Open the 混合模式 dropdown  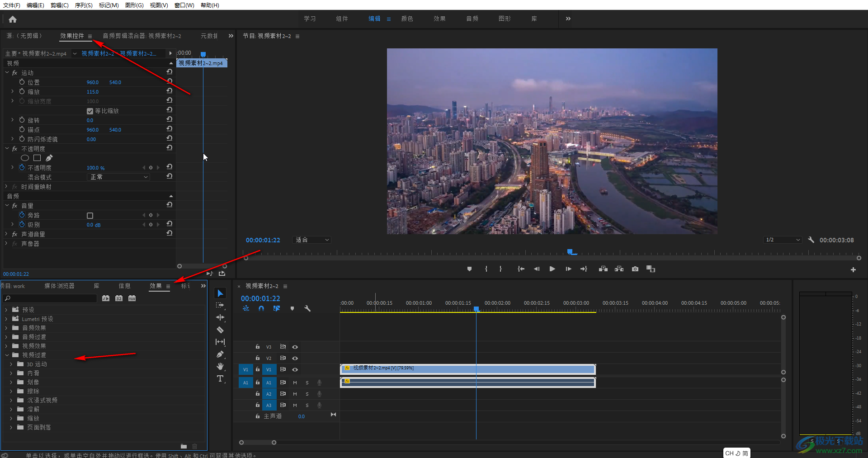(118, 177)
